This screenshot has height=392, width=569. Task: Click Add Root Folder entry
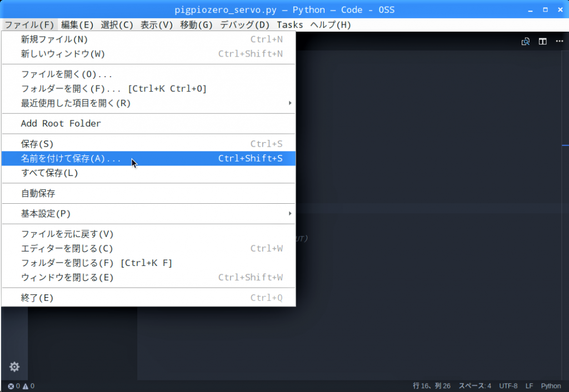pos(61,123)
